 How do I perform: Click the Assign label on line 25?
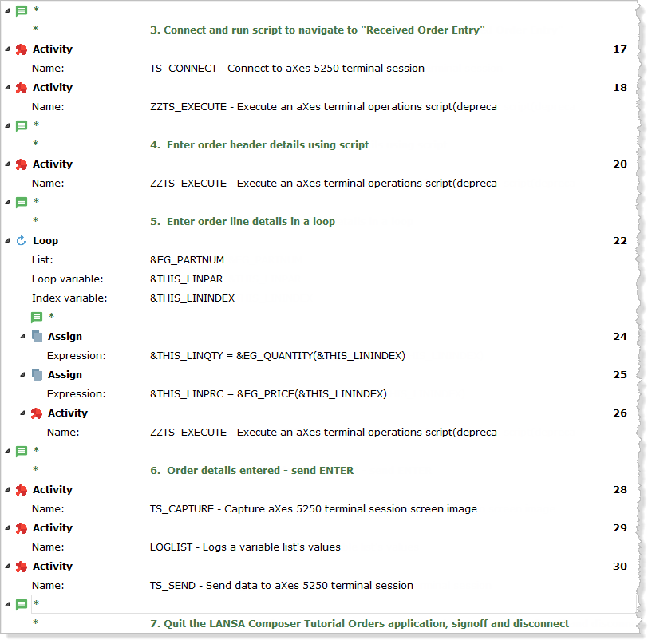coord(65,374)
